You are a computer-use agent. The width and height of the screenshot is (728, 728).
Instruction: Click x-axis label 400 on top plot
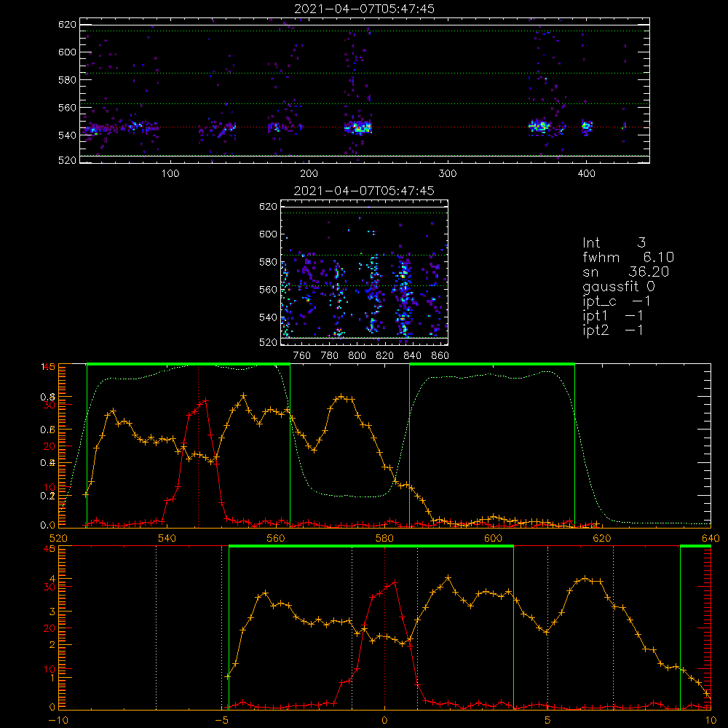(x=586, y=174)
